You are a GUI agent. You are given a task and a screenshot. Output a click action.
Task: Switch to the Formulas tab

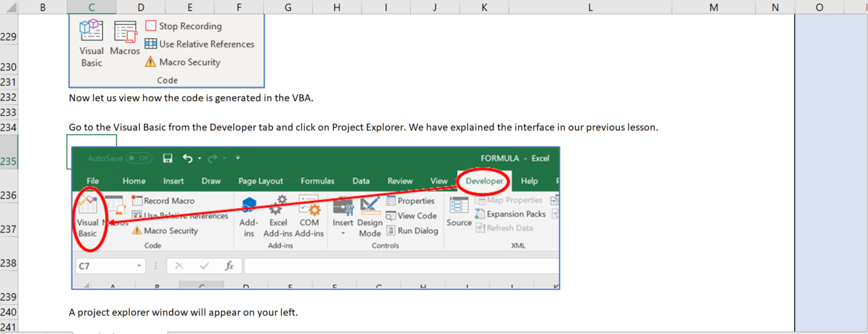pos(317,181)
